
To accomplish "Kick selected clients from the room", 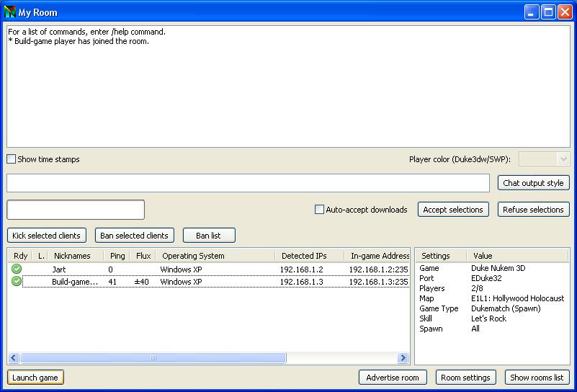I will [x=47, y=236].
